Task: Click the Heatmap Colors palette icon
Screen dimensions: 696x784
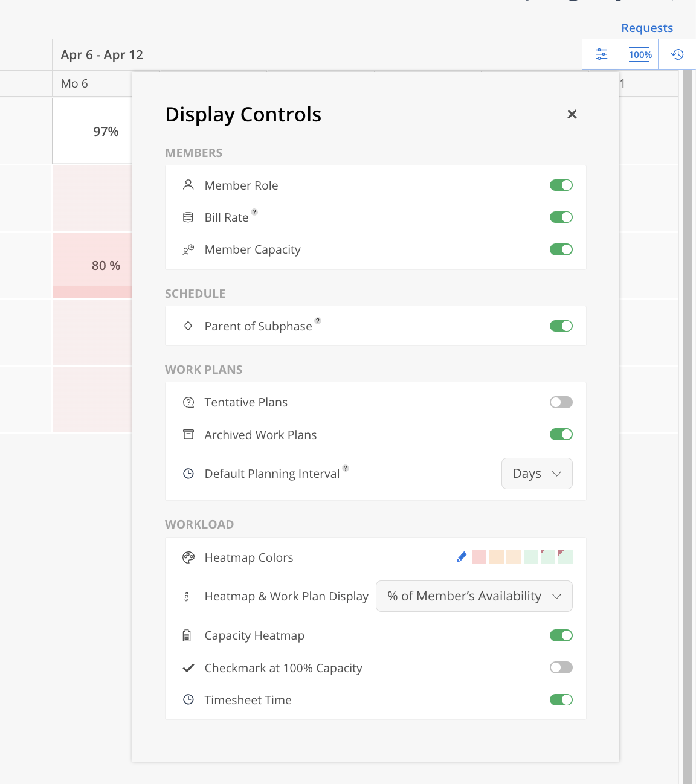Action: pos(188,557)
